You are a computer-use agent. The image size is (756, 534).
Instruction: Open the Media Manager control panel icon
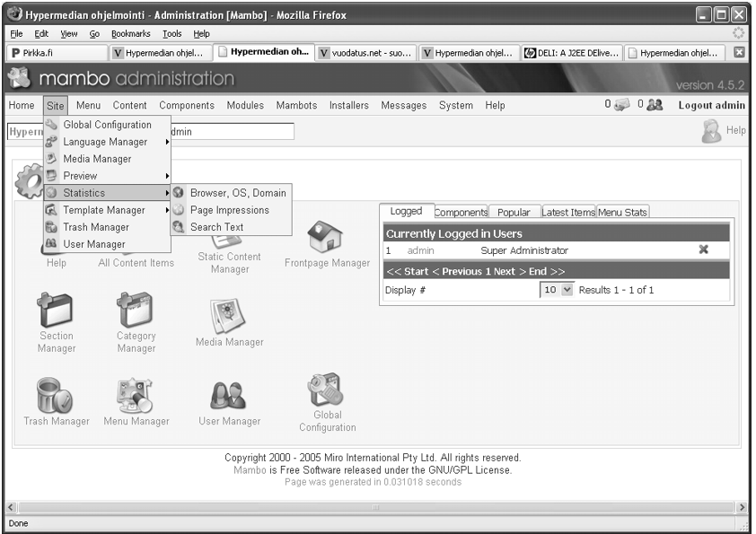228,316
